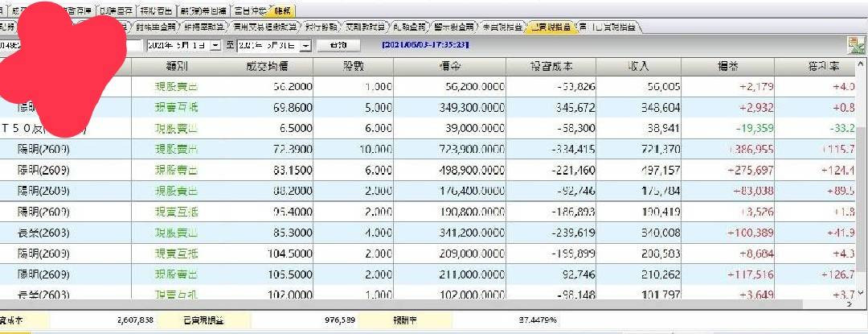
Task: Click the cost cell -239,619
Action: point(574,233)
